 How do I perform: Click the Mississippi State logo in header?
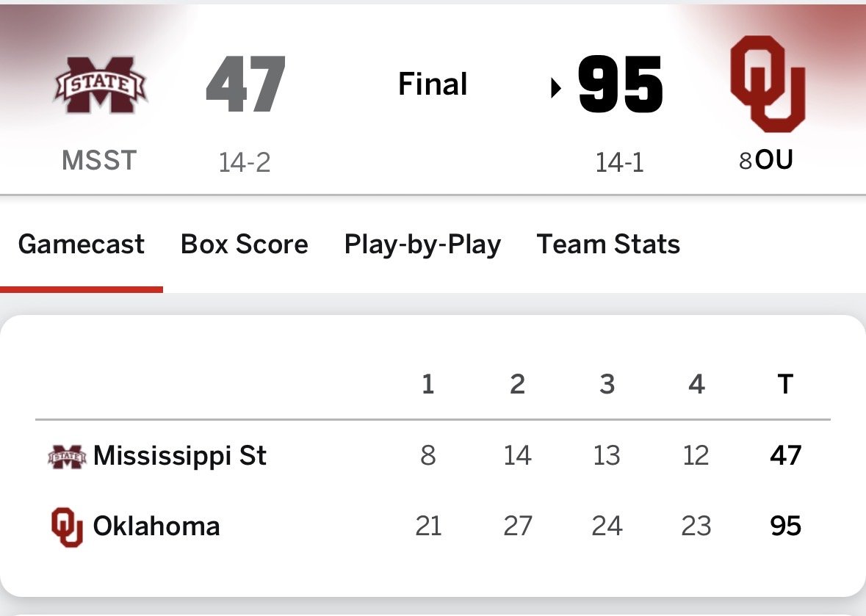tap(101, 86)
